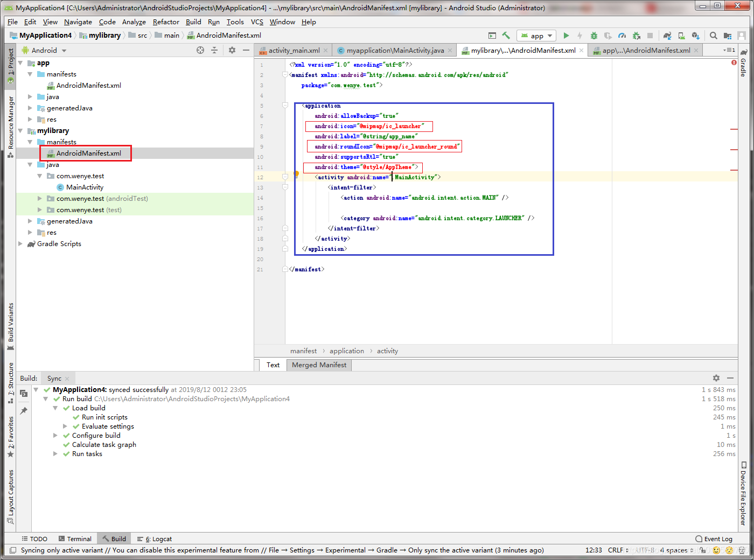754x560 pixels.
Task: Hide the Build panel with minus icon
Action: click(730, 378)
